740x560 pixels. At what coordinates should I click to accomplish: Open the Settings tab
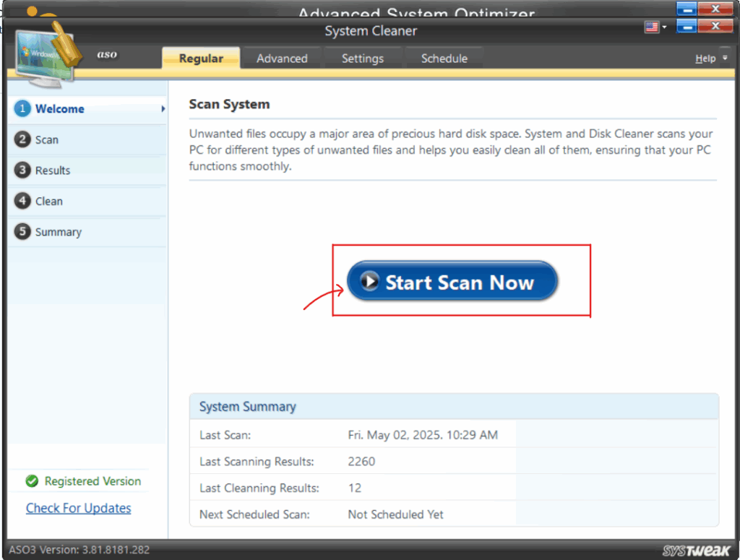(x=363, y=58)
